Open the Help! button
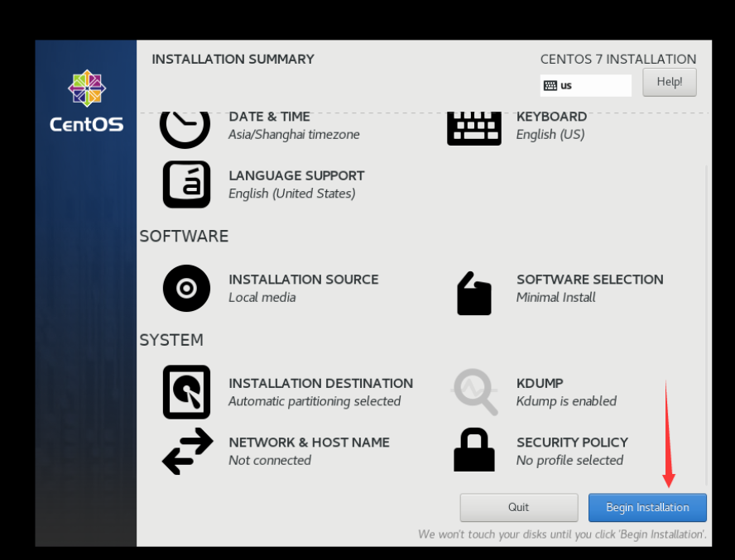735x560 pixels. (x=670, y=82)
